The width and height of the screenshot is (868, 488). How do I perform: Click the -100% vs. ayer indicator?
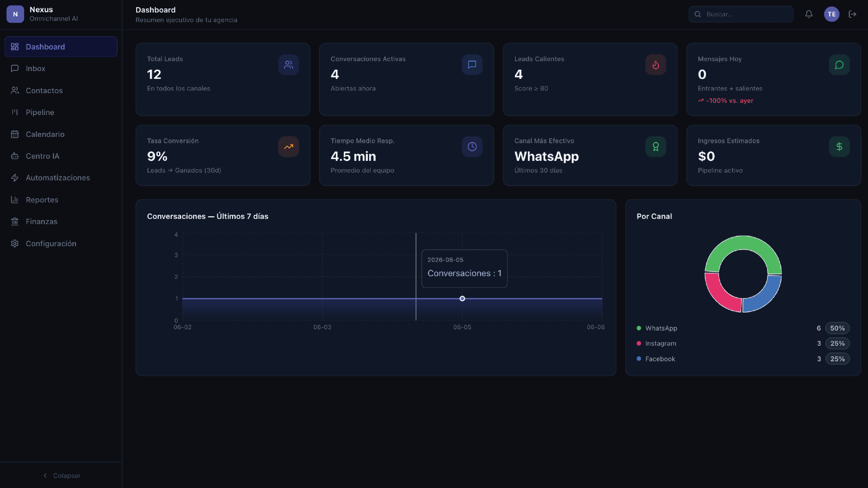pyautogui.click(x=726, y=100)
